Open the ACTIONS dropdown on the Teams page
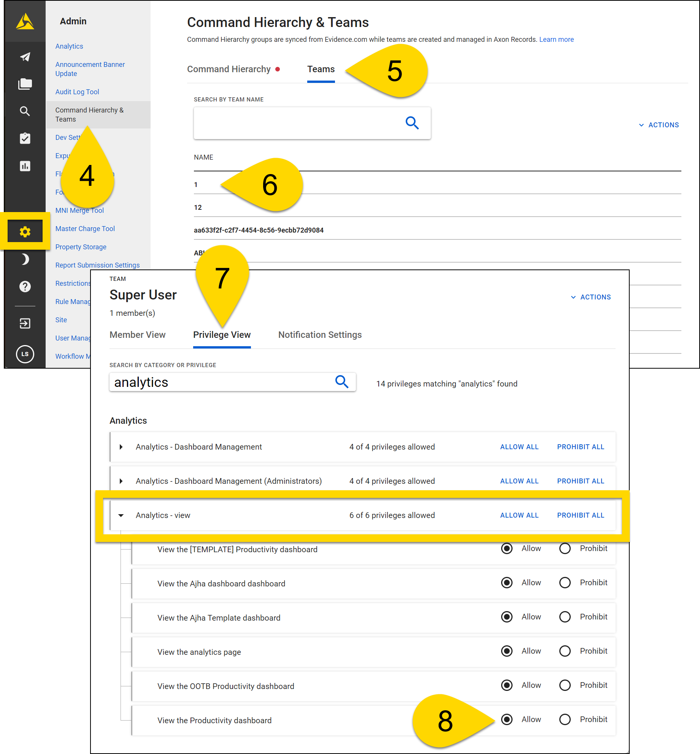The height and width of the screenshot is (754, 700). click(x=659, y=125)
